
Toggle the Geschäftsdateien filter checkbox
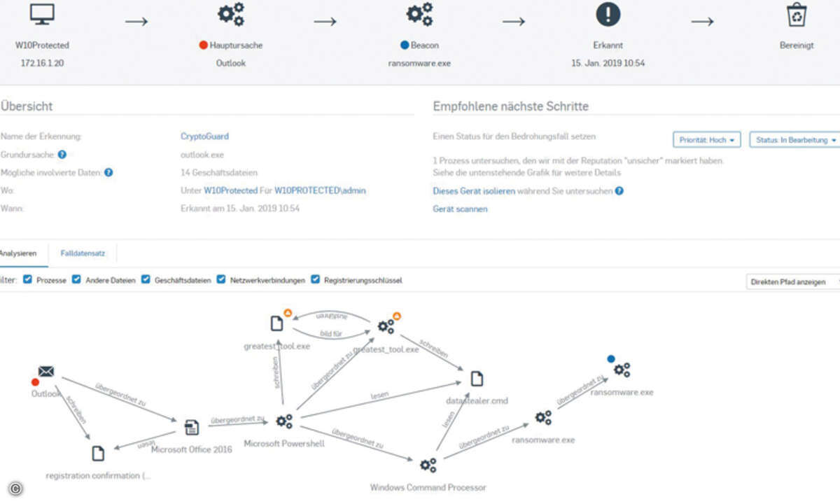146,279
